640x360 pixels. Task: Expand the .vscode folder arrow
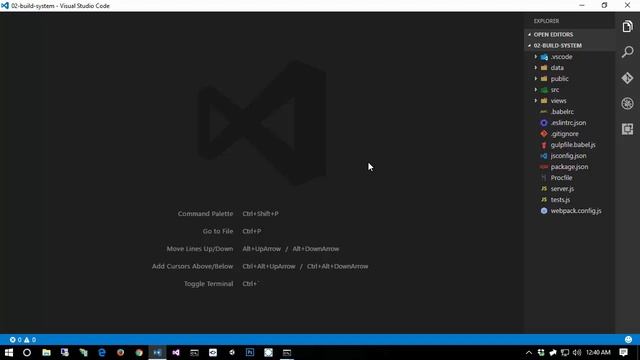click(x=536, y=57)
